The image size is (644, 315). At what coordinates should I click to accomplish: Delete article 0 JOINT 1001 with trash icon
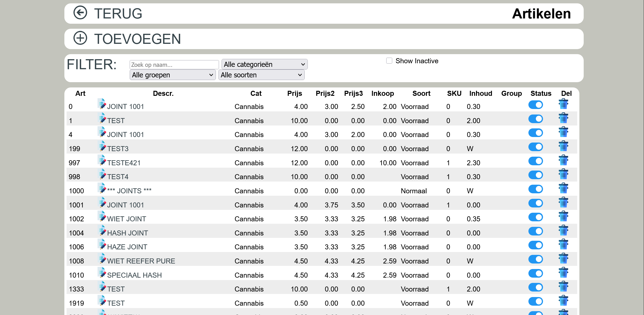point(564,104)
